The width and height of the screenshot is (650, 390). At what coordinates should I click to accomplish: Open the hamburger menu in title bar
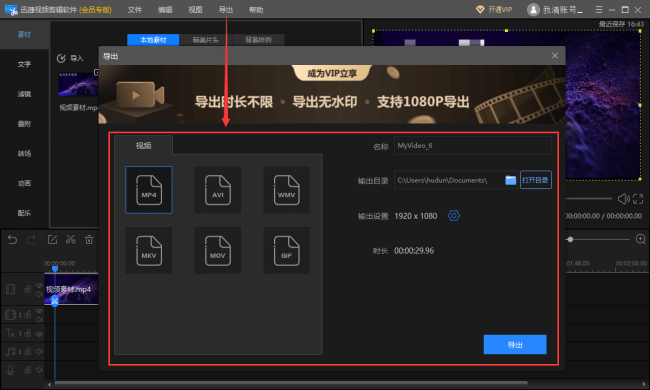point(599,9)
